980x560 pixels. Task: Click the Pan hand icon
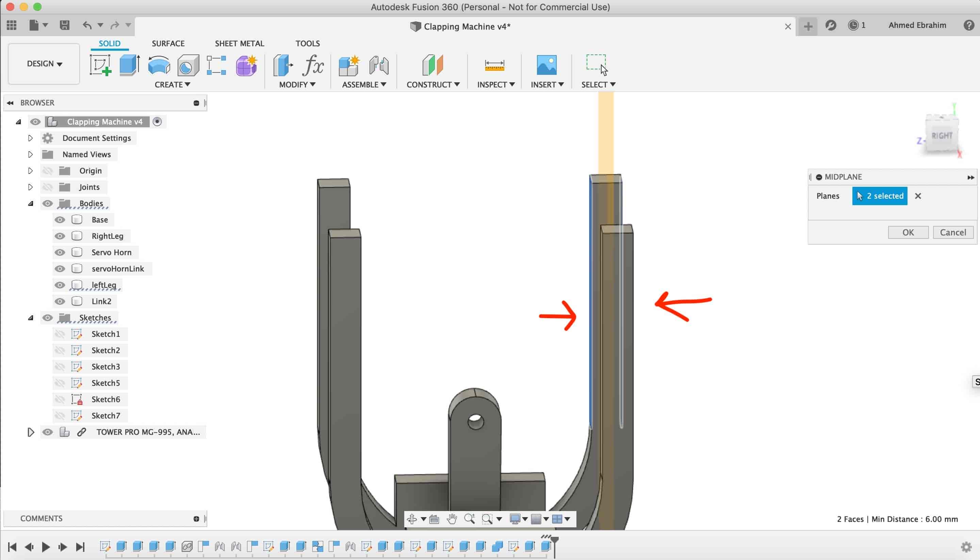tap(452, 519)
